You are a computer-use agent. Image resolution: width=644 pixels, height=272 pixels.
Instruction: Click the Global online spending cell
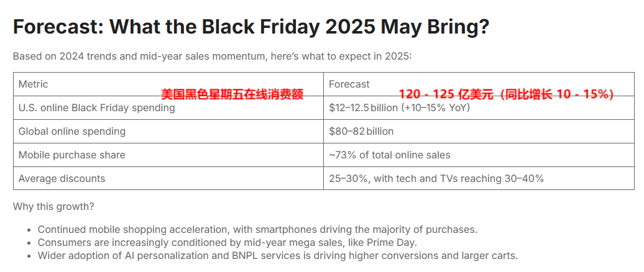coord(72,132)
